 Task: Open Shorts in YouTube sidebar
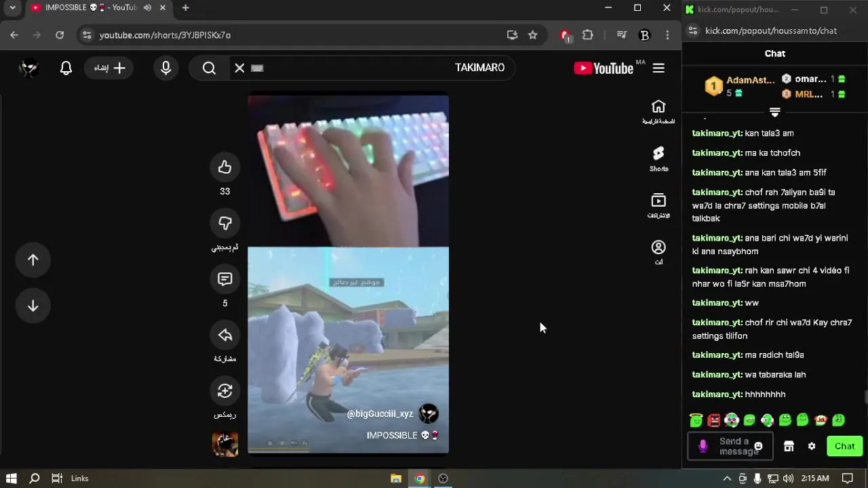[x=658, y=159]
